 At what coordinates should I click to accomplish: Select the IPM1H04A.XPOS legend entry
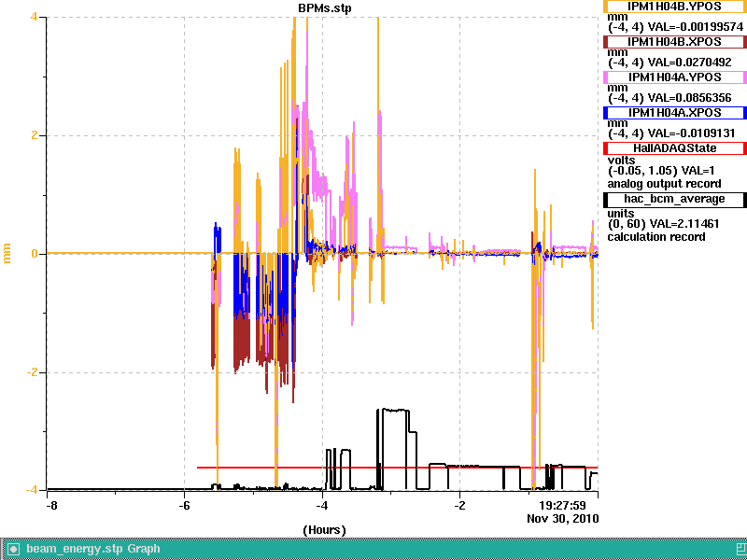[x=674, y=113]
